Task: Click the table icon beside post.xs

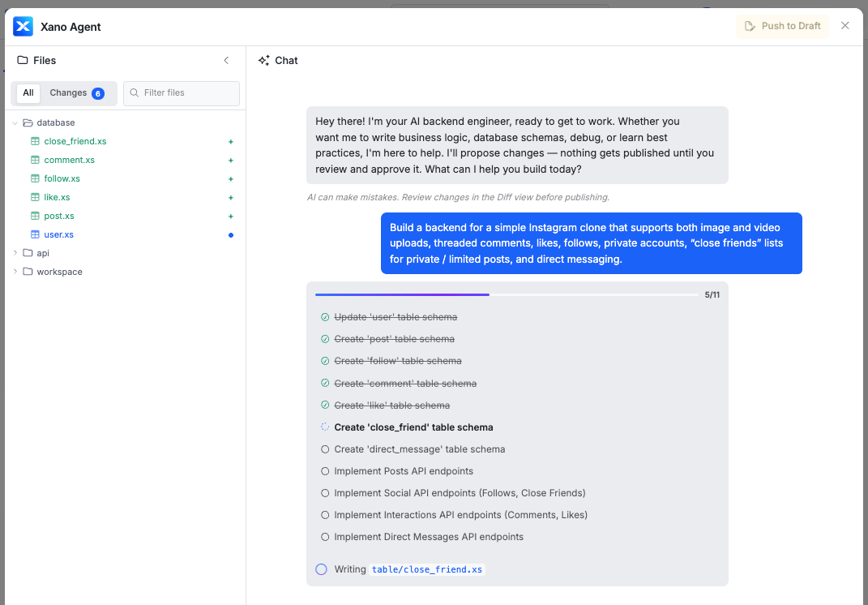Action: pos(35,216)
